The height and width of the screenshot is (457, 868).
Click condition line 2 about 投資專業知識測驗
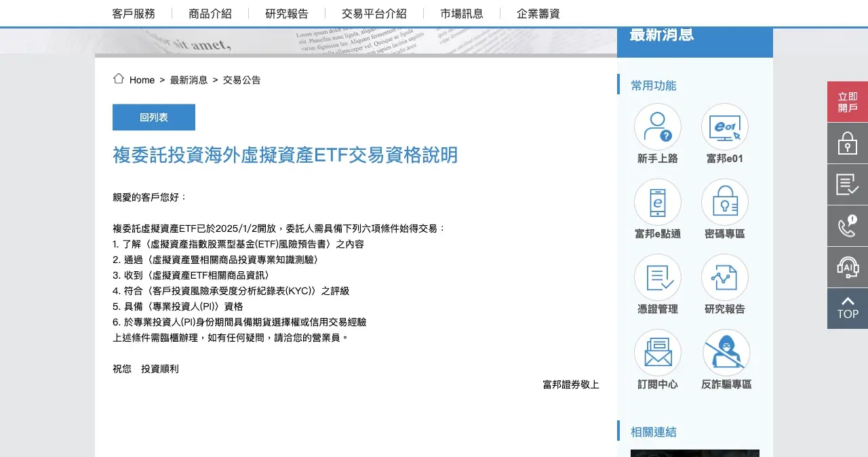216,260
